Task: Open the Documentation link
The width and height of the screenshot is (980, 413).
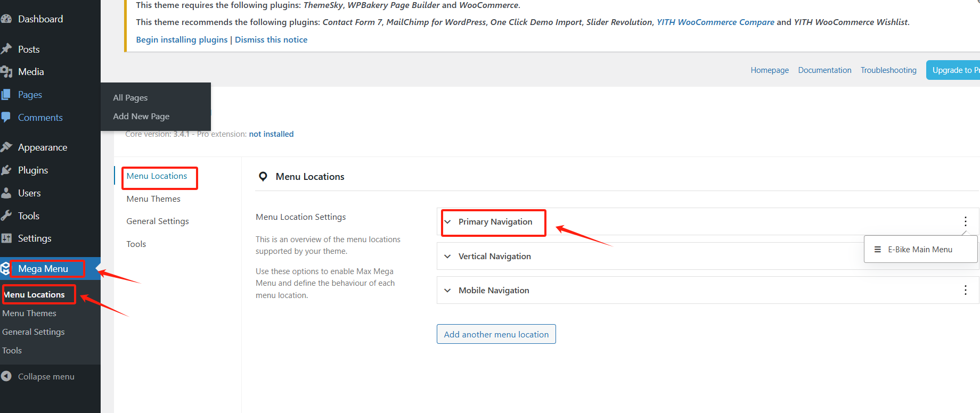Action: point(824,70)
